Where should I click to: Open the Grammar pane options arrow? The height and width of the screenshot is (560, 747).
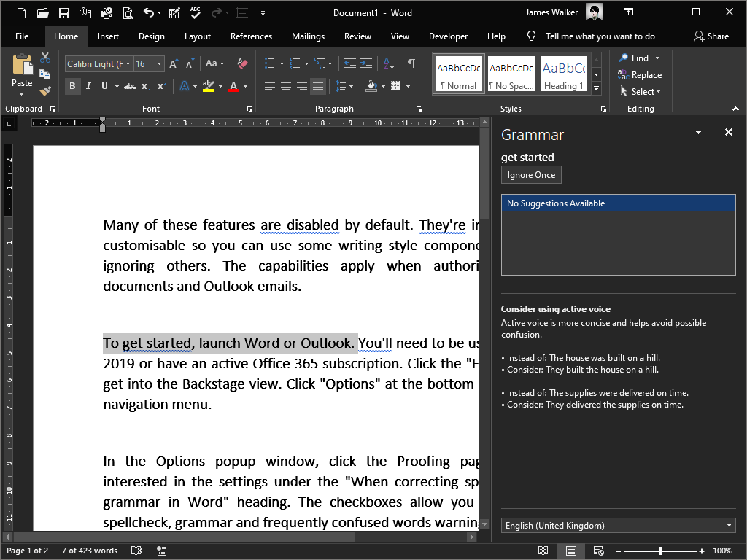[x=698, y=133]
